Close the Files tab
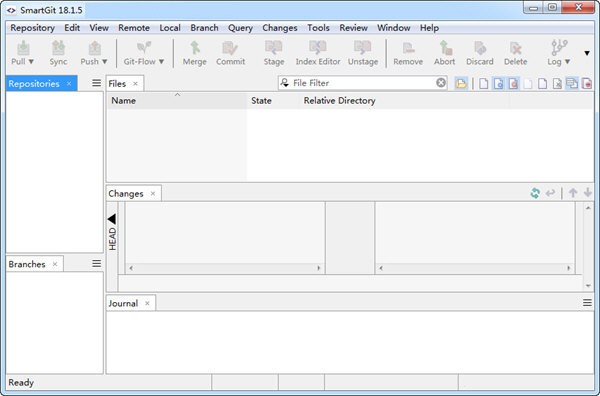Viewport: 600px width, 396px height. coord(135,83)
